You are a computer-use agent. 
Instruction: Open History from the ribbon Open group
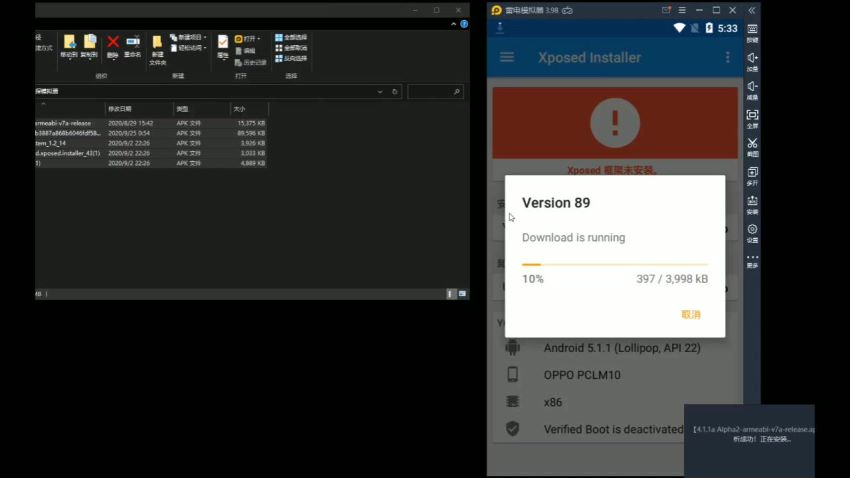(x=250, y=62)
